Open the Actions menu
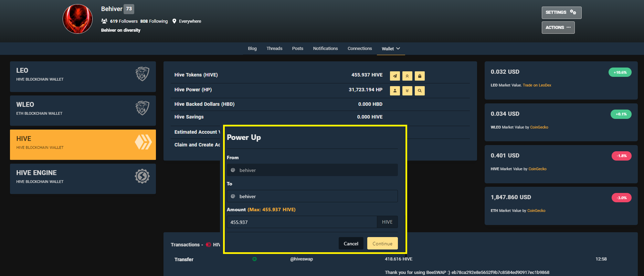This screenshot has width=644, height=276. pos(558,28)
